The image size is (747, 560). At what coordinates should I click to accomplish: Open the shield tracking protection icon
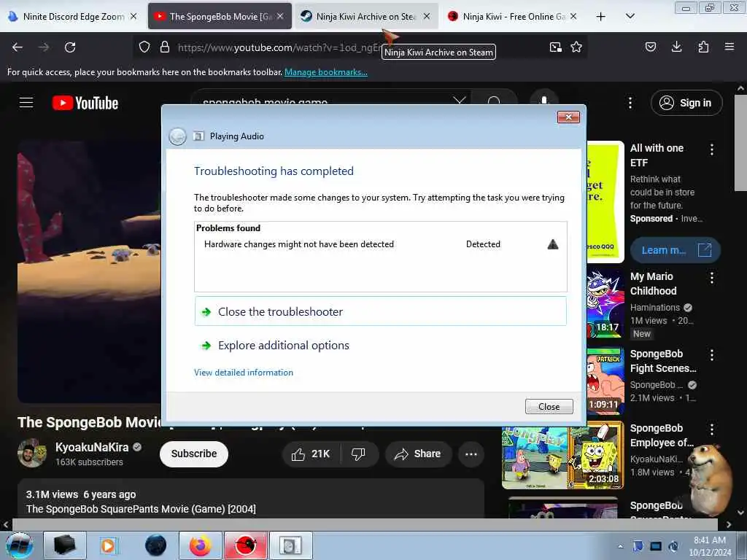pyautogui.click(x=144, y=47)
